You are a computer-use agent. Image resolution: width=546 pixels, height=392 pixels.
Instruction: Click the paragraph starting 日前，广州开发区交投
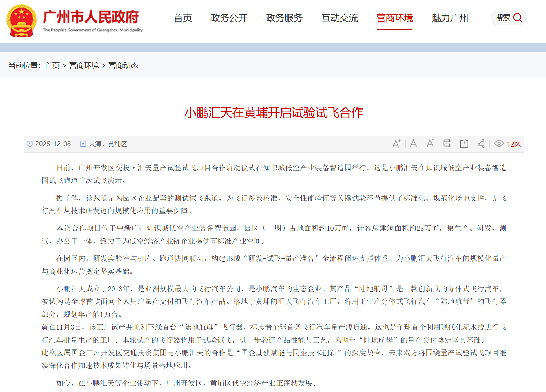coord(274,174)
